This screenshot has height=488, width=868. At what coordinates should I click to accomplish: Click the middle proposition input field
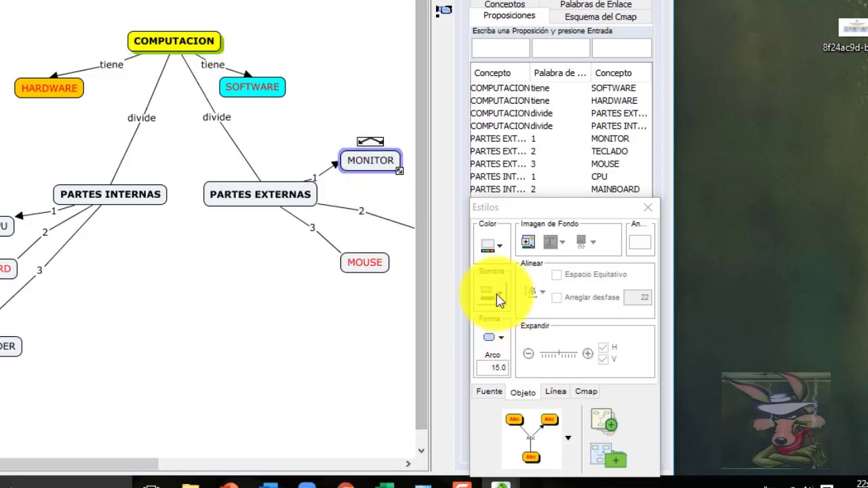[561, 47]
